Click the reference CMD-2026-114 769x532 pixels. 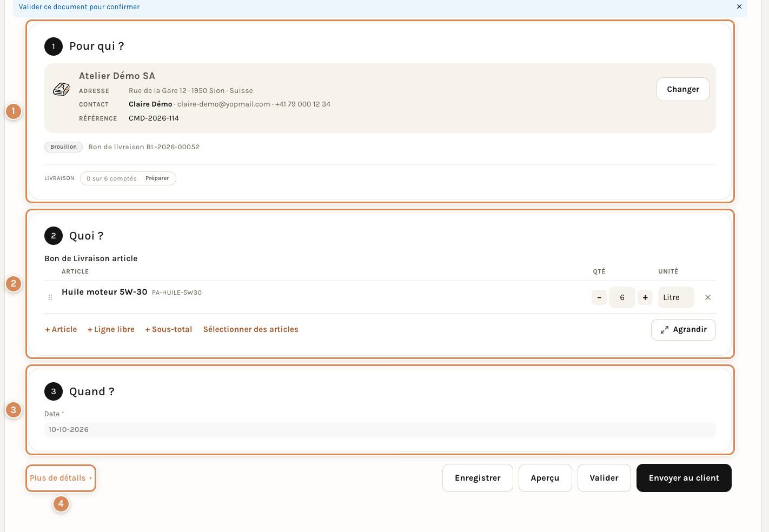click(x=154, y=118)
